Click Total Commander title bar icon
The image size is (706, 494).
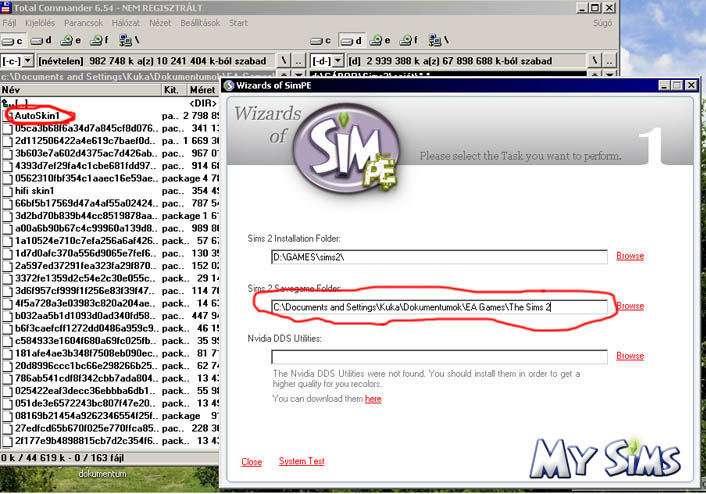tap(5, 7)
